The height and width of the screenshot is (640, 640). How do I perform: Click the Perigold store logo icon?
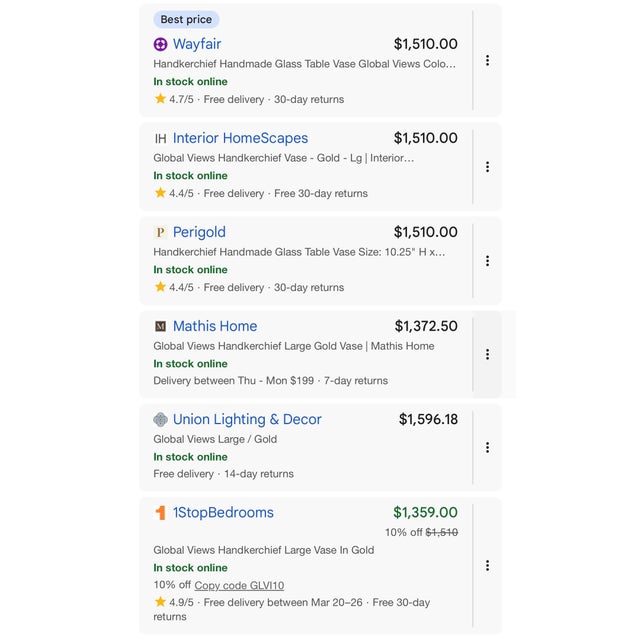160,232
